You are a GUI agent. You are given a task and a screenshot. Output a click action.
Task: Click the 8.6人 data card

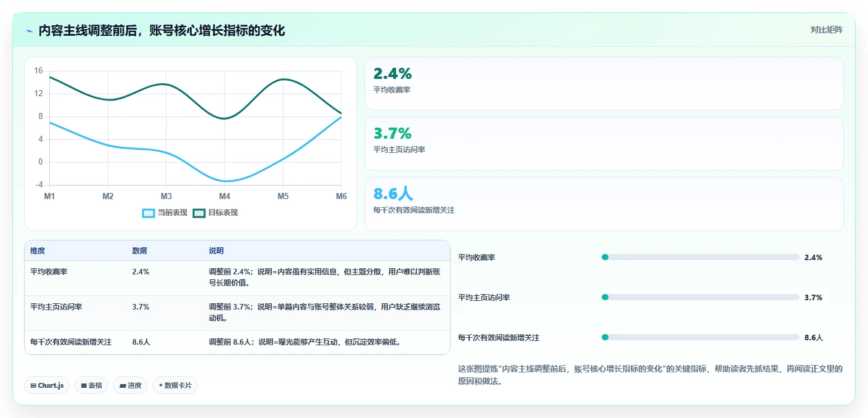[604, 204]
